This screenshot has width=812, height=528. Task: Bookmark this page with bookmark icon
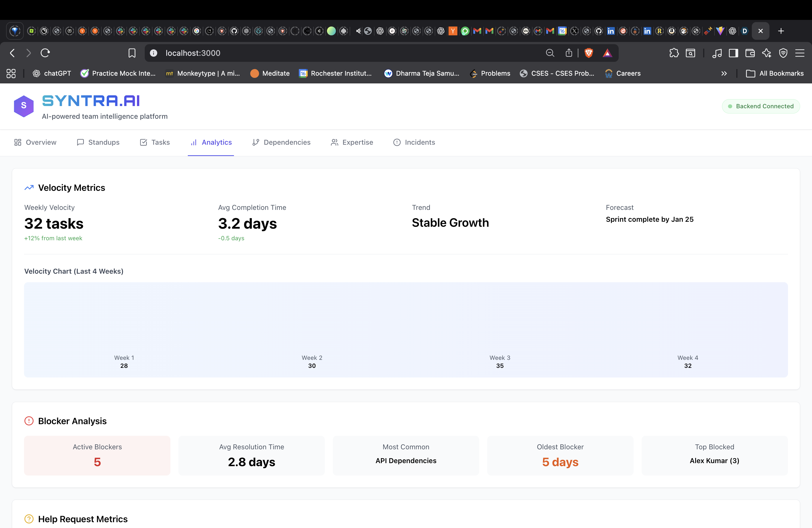click(132, 53)
